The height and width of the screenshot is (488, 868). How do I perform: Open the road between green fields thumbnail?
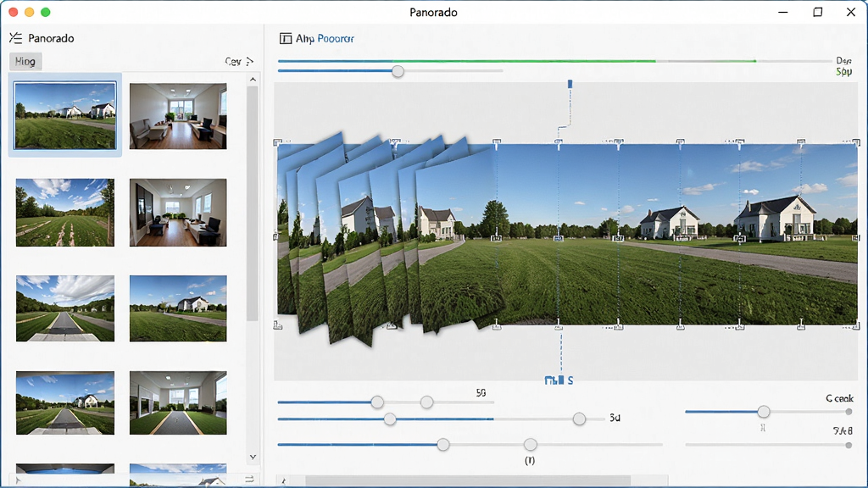pyautogui.click(x=65, y=308)
